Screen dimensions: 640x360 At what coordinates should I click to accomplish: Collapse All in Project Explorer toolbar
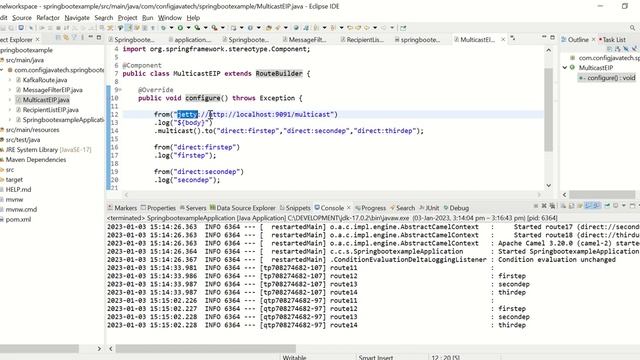pos(58,38)
